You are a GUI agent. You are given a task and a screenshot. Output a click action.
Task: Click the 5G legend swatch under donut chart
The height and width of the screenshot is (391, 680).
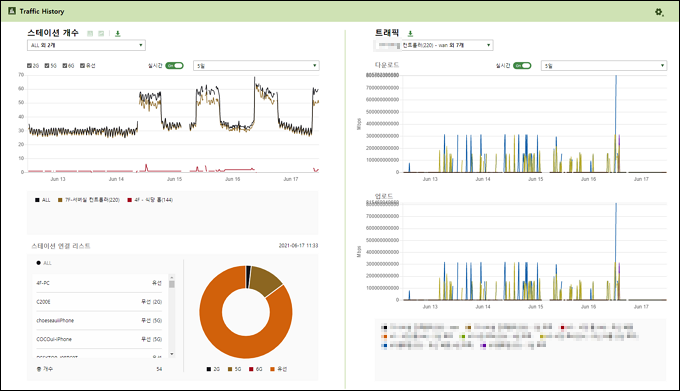tap(230, 369)
